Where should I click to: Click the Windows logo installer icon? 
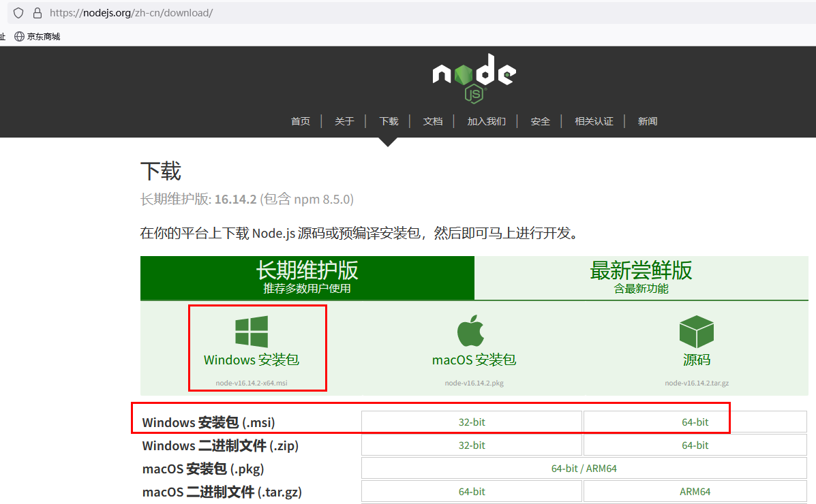pyautogui.click(x=252, y=331)
